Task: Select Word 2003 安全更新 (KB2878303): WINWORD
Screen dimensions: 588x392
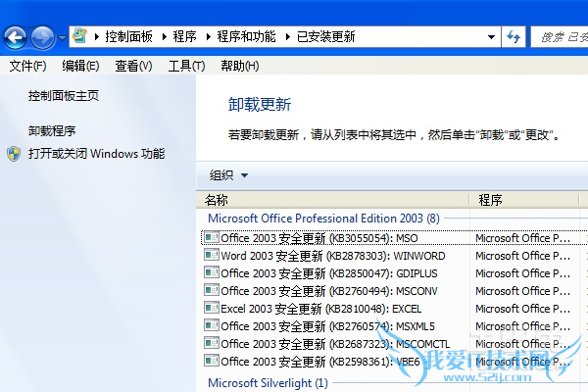Action: tap(333, 256)
